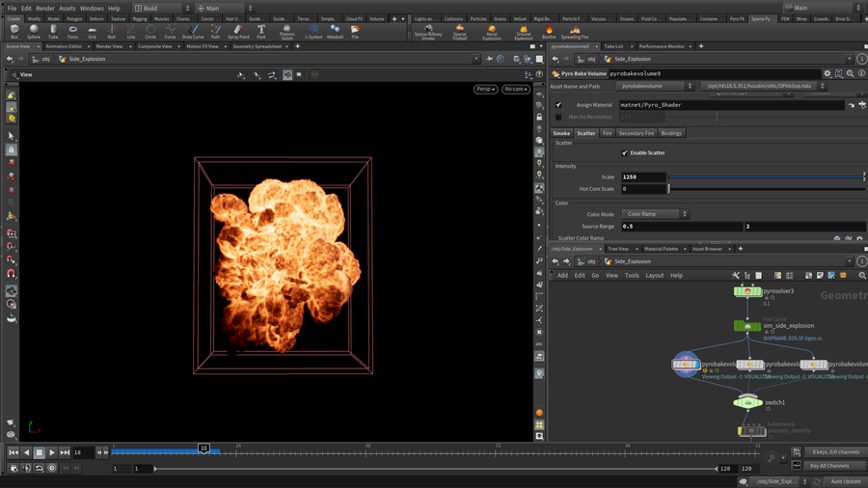Open the Render menu

[44, 9]
